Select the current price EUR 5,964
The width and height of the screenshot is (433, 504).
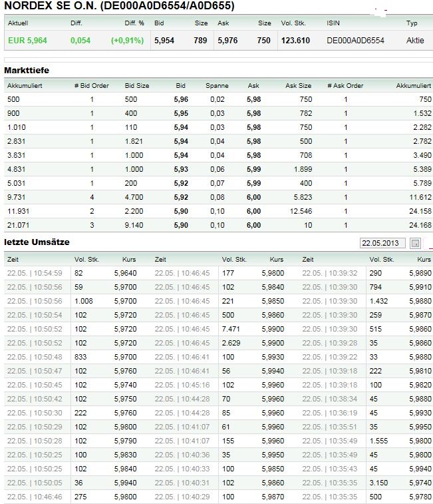[x=28, y=41]
